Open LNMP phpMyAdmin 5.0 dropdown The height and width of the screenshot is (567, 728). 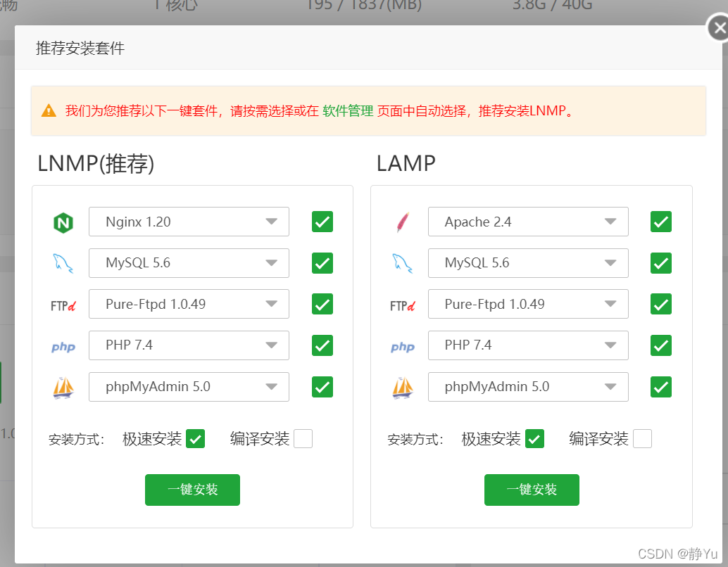pyautogui.click(x=189, y=386)
